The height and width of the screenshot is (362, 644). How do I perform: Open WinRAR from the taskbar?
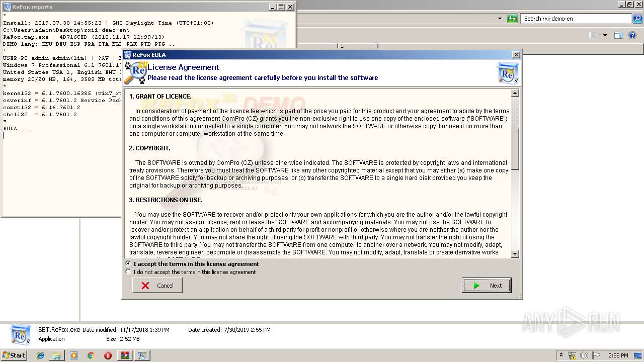[x=125, y=355]
